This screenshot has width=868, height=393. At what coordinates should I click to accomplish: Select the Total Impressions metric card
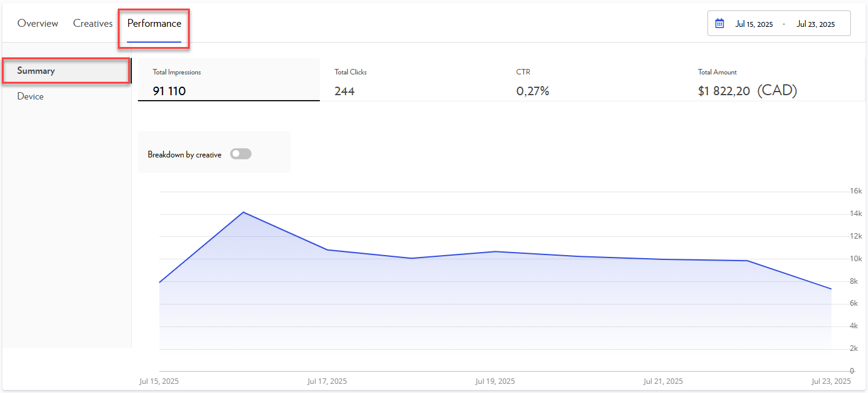pyautogui.click(x=228, y=82)
